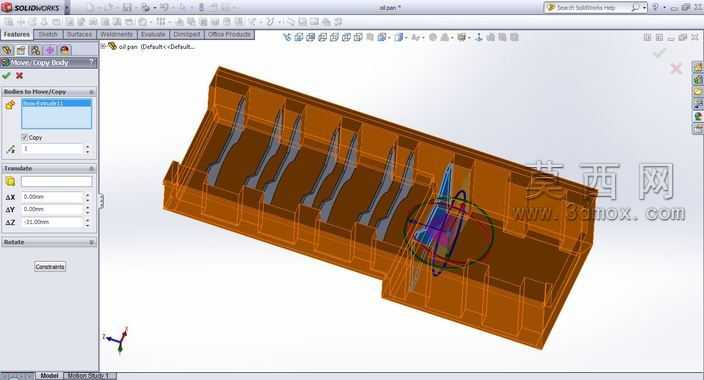Click the translation reference yellow icon
The image size is (704, 380).
point(10,181)
